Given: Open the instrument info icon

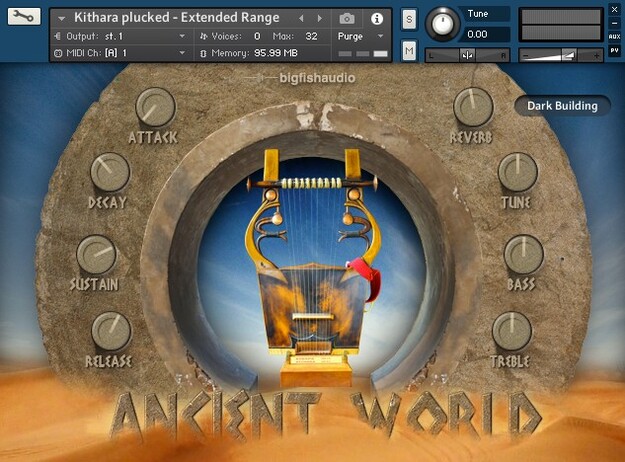Looking at the screenshot, I should (x=377, y=18).
